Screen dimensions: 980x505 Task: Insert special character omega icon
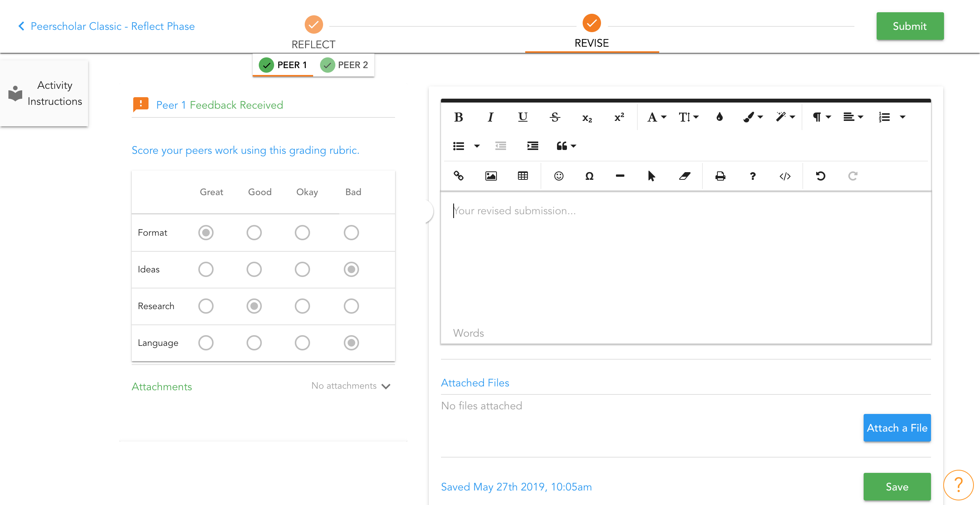[x=589, y=176]
